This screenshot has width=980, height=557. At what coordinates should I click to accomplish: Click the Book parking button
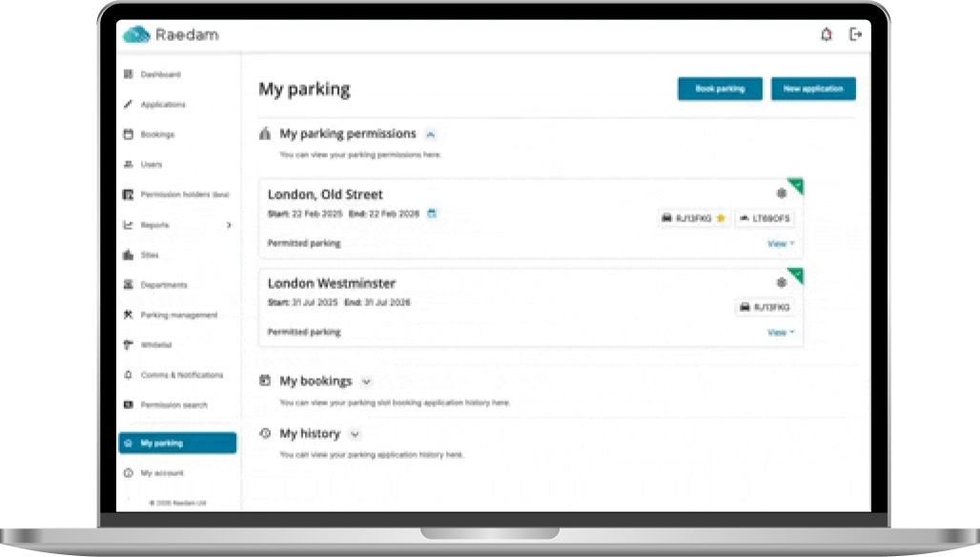click(x=720, y=89)
